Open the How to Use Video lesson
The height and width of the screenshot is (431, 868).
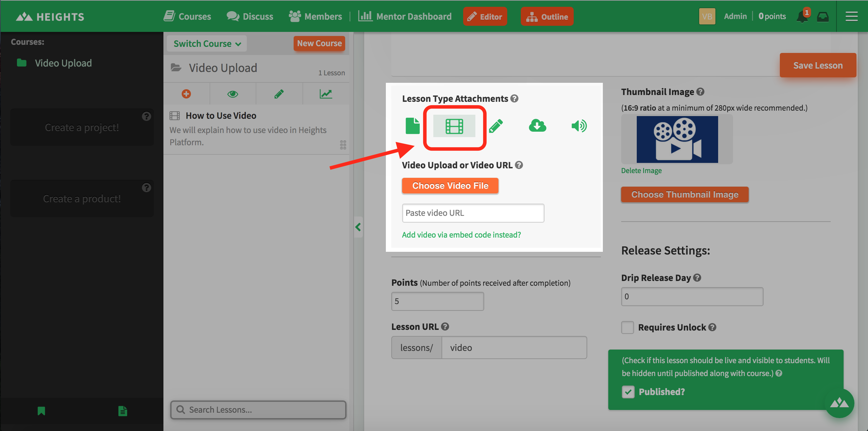pyautogui.click(x=221, y=115)
